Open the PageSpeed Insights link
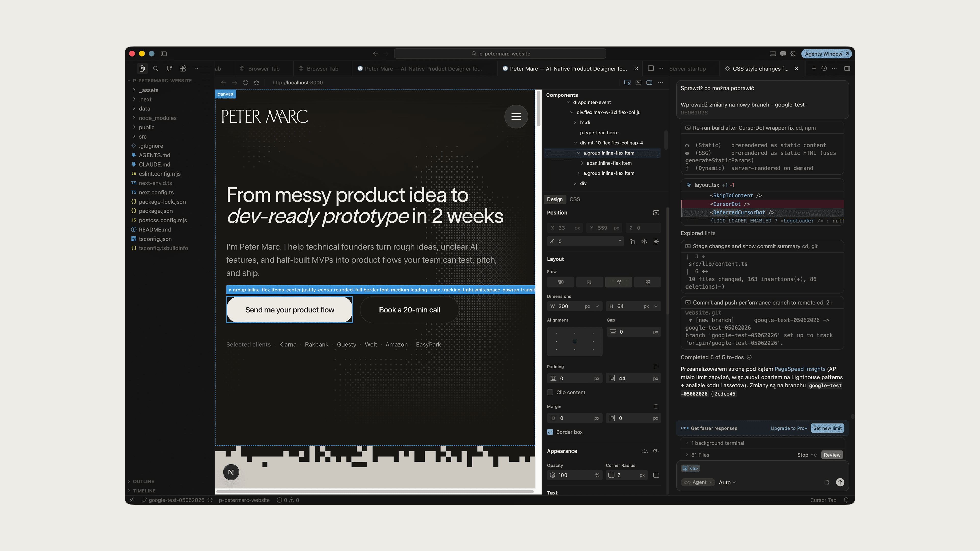The width and height of the screenshot is (980, 551). tap(800, 369)
